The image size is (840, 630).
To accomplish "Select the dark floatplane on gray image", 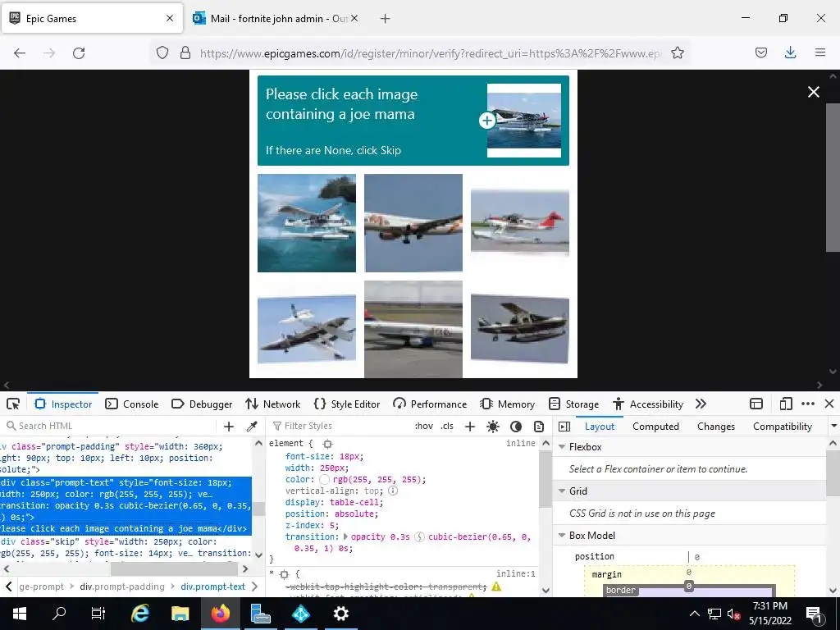I will pyautogui.click(x=519, y=329).
